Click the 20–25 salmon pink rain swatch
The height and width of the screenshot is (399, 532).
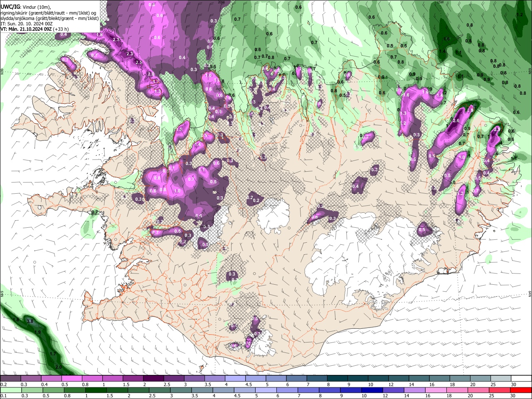click(478, 390)
